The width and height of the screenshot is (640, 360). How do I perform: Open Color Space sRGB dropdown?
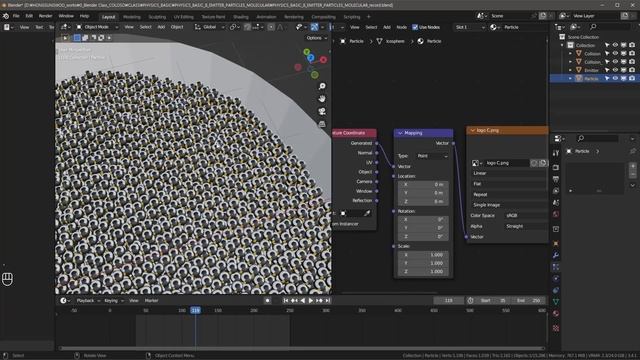pos(526,216)
